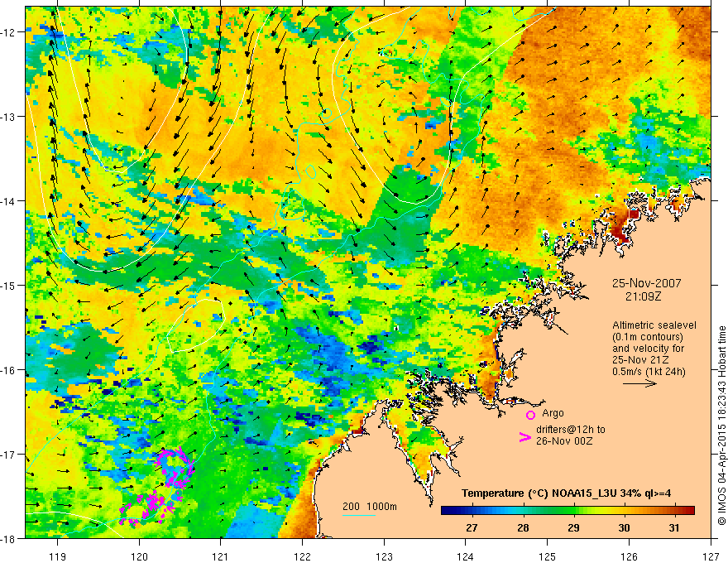Click the 'Altimetric sealevel' caption line

pyautogui.click(x=654, y=325)
